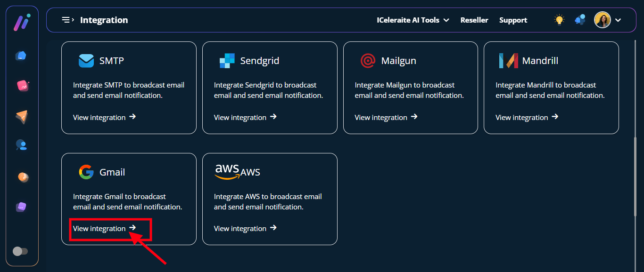Open the Reseller menu item
Screen dimensions: 644x272
tap(474, 20)
